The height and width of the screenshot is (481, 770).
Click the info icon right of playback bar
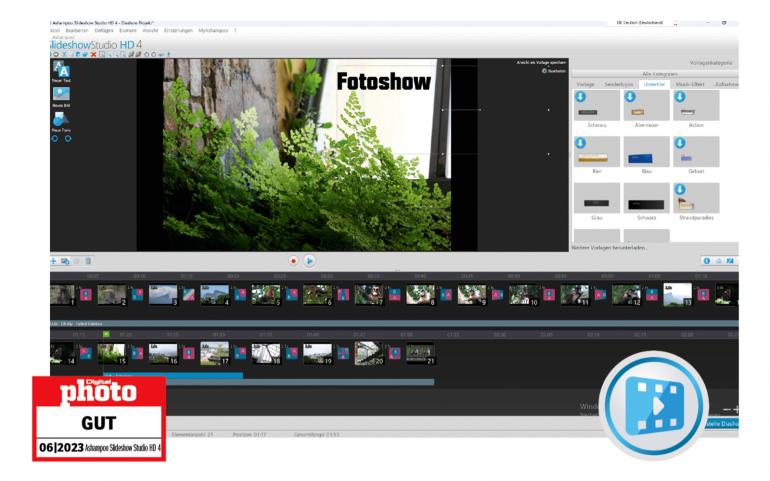tap(706, 261)
